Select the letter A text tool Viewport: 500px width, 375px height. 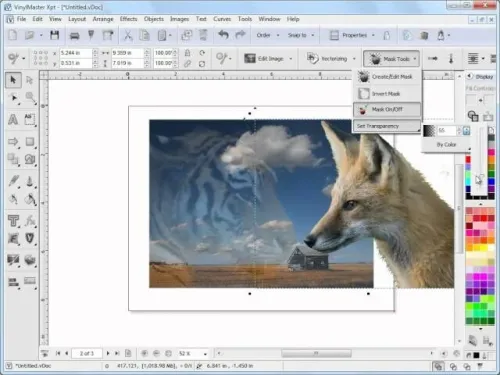[x=13, y=119]
